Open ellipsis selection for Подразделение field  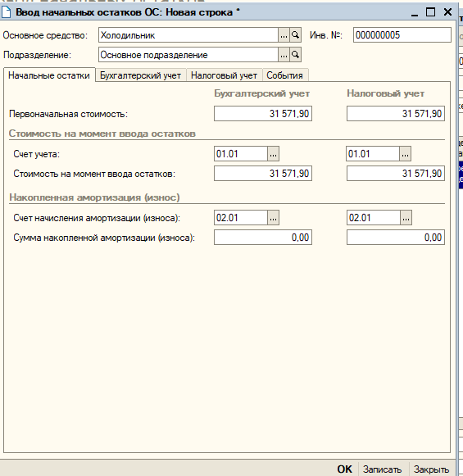284,55
